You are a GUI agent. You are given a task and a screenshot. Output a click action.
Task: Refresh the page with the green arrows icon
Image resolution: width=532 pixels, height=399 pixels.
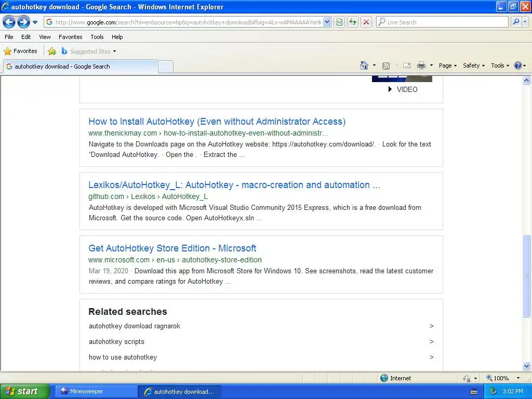353,22
